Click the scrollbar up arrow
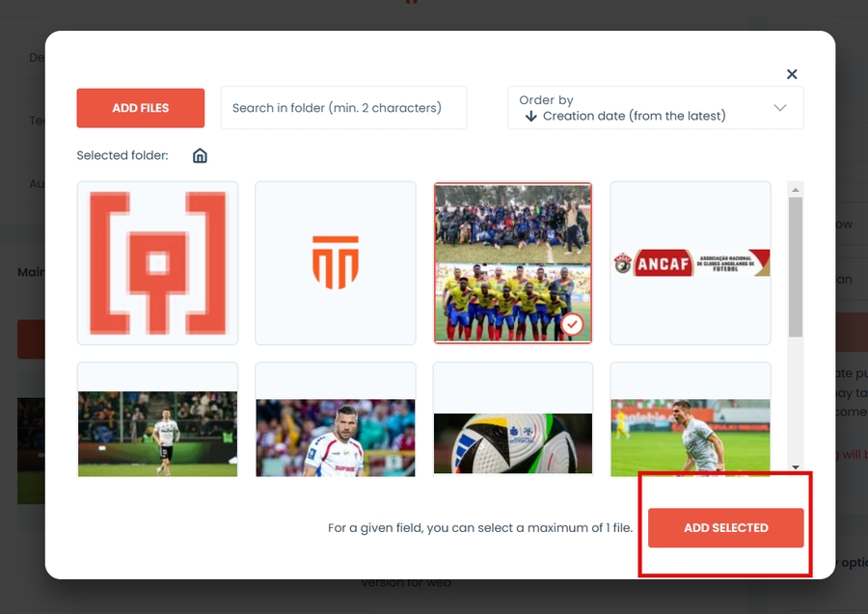This screenshot has height=614, width=868. point(796,188)
